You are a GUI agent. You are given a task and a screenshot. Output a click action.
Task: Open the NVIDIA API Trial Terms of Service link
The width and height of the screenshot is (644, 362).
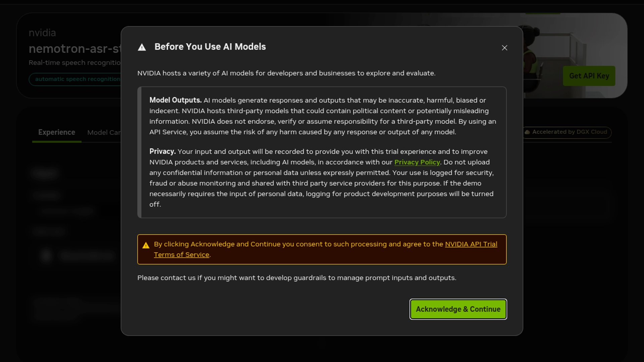point(471,244)
